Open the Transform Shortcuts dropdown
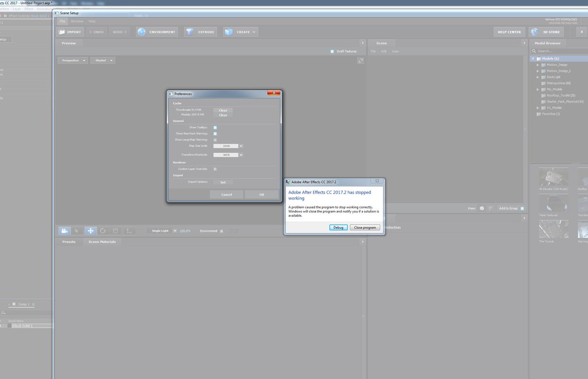The height and width of the screenshot is (379, 588). [228, 154]
